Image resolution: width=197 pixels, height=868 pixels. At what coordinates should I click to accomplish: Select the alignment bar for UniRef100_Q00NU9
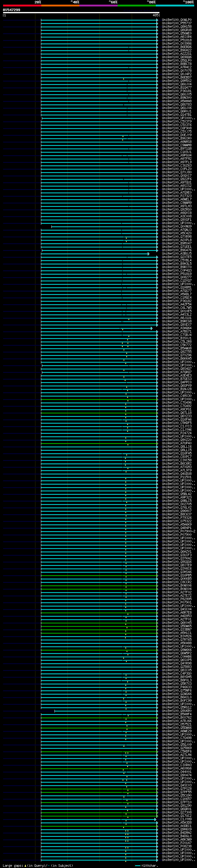[x=105, y=227]
